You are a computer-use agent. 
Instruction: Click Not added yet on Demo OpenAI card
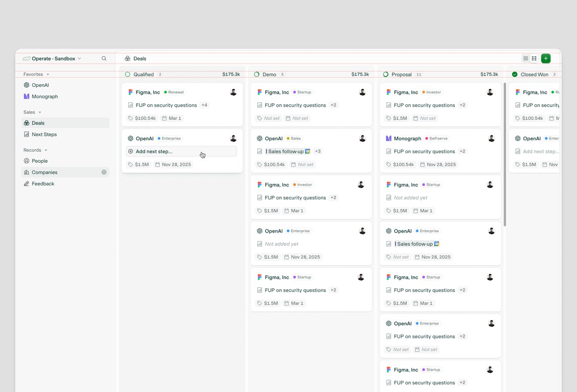[x=282, y=244]
